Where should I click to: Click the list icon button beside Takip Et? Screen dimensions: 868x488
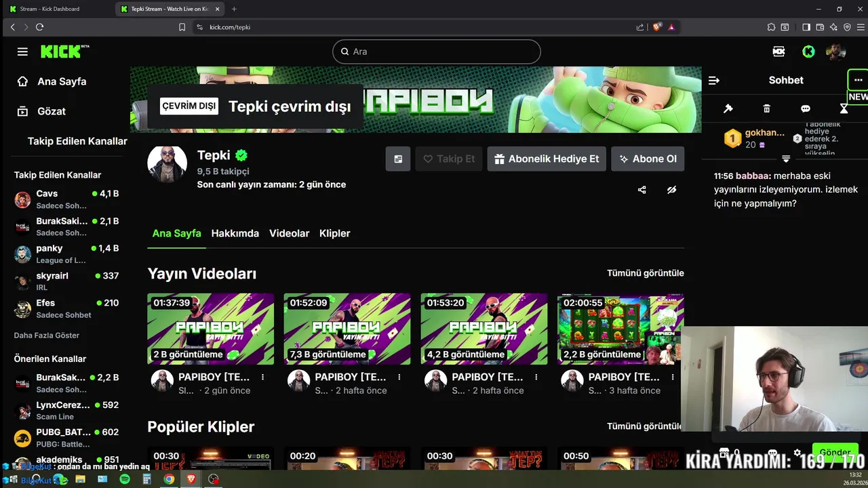click(398, 159)
